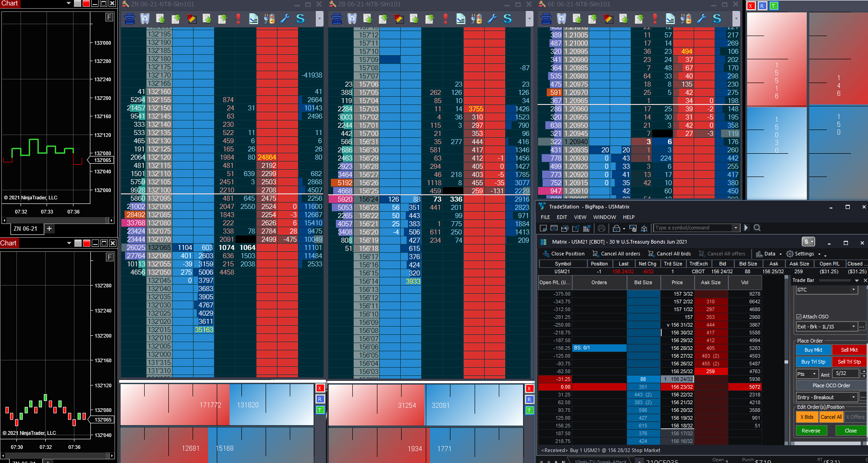Click the 3D cube icon in TradeStation toolbar
This screenshot has height=463, width=868.
click(644, 228)
